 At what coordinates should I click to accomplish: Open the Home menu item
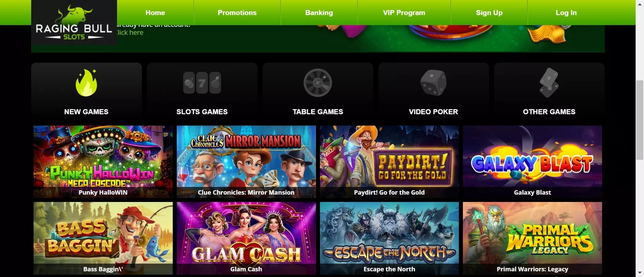[x=155, y=12]
